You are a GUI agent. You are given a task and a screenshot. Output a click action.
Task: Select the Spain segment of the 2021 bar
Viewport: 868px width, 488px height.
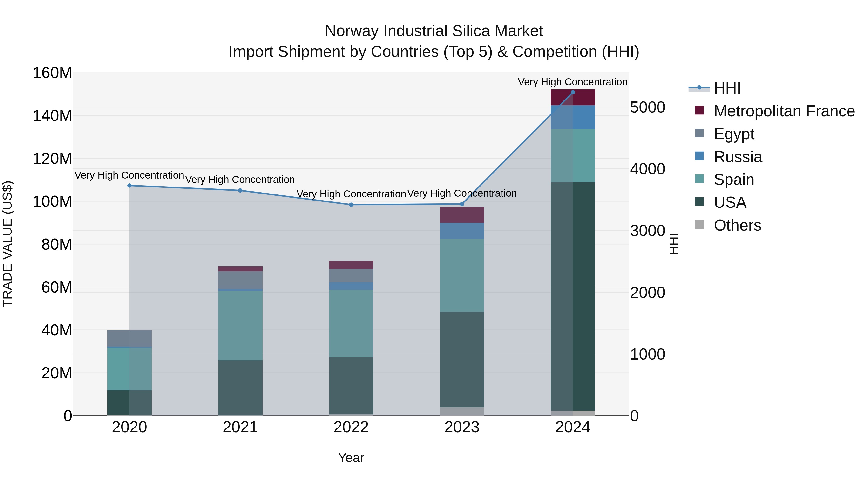coord(240,326)
